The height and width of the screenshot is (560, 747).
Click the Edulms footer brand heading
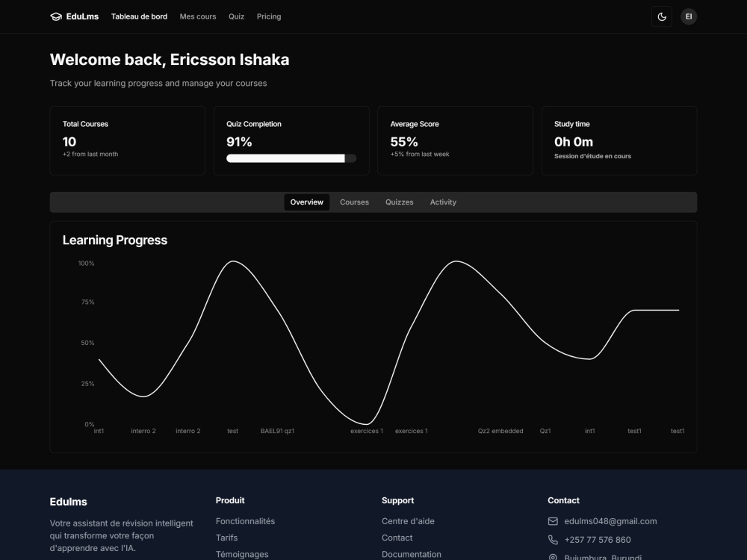click(x=68, y=502)
